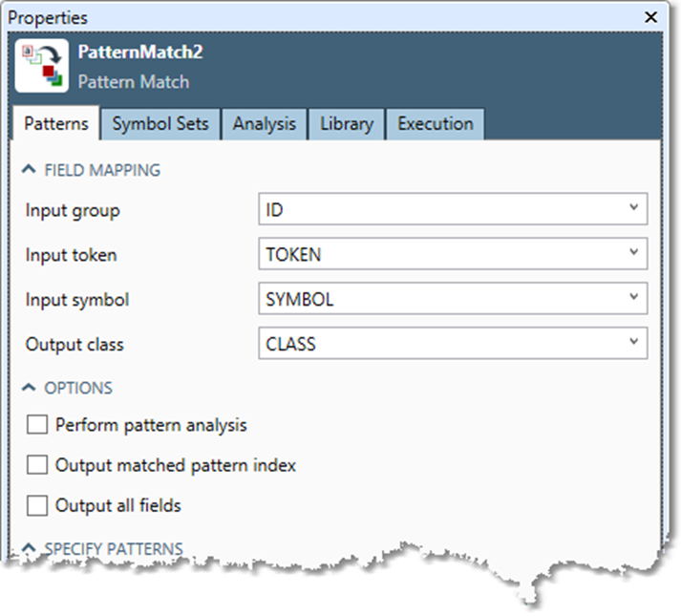Collapse the Options section
This screenshot has height=616, width=681.
pos(28,389)
